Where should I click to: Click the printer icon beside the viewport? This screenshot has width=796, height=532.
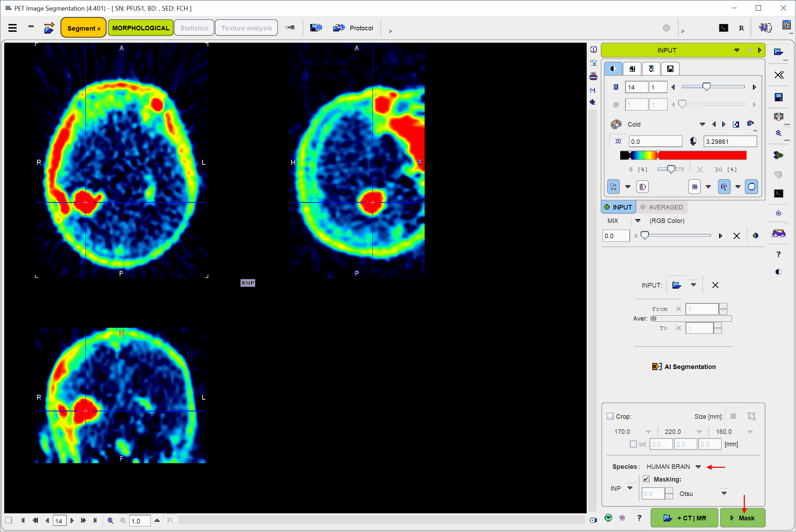coord(593,76)
